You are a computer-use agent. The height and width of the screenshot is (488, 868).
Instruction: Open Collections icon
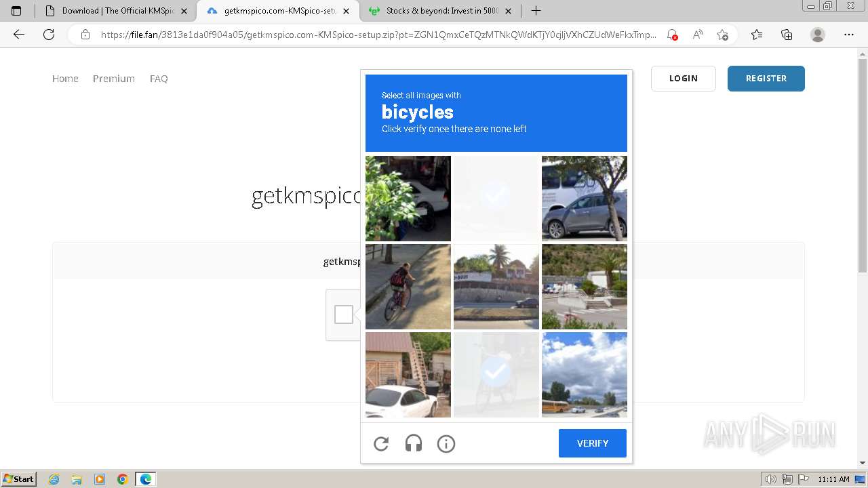787,35
